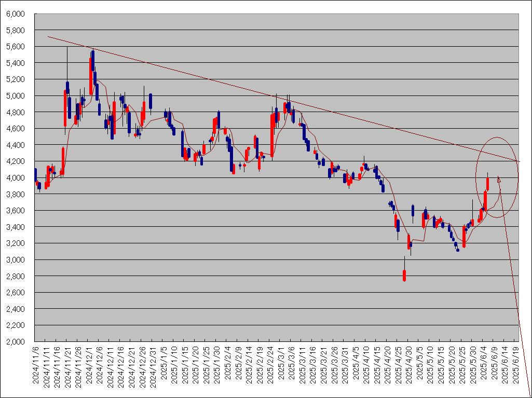This screenshot has height=398, width=532.
Task: Click the 2,800 axis label
Action: click(x=16, y=276)
